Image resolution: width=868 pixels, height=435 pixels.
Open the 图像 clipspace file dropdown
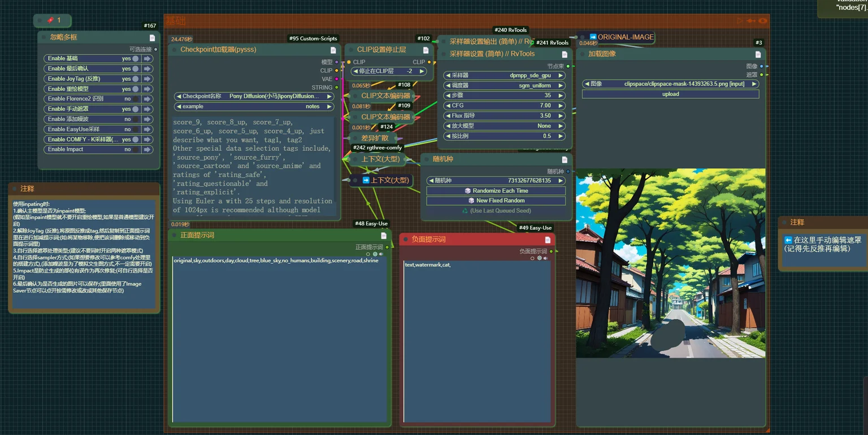tap(671, 84)
